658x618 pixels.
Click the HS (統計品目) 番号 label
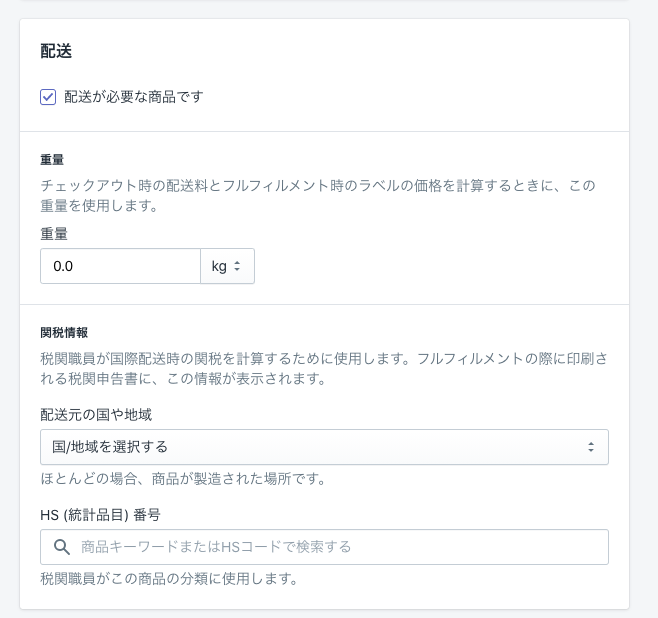click(x=100, y=515)
